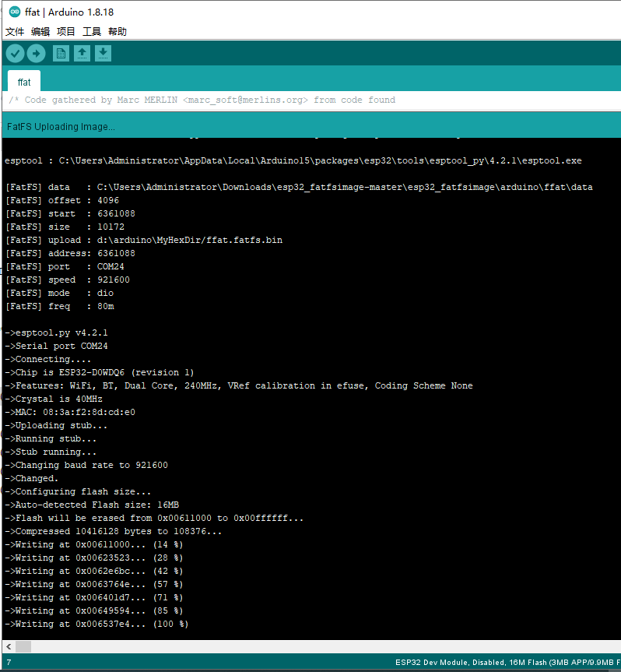Screen dimensions: 621x672
Task: Open a sketch with the up-arrow icon
Action: click(82, 54)
